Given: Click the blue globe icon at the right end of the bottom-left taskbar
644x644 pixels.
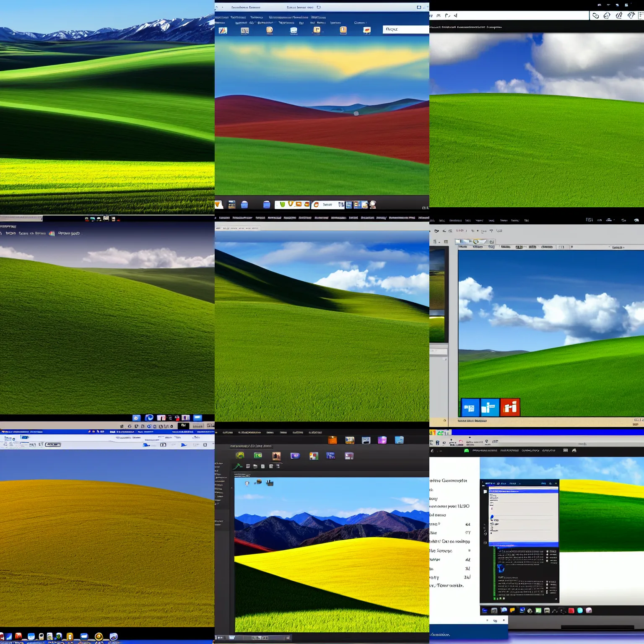Looking at the screenshot, I should pyautogui.click(x=114, y=636).
